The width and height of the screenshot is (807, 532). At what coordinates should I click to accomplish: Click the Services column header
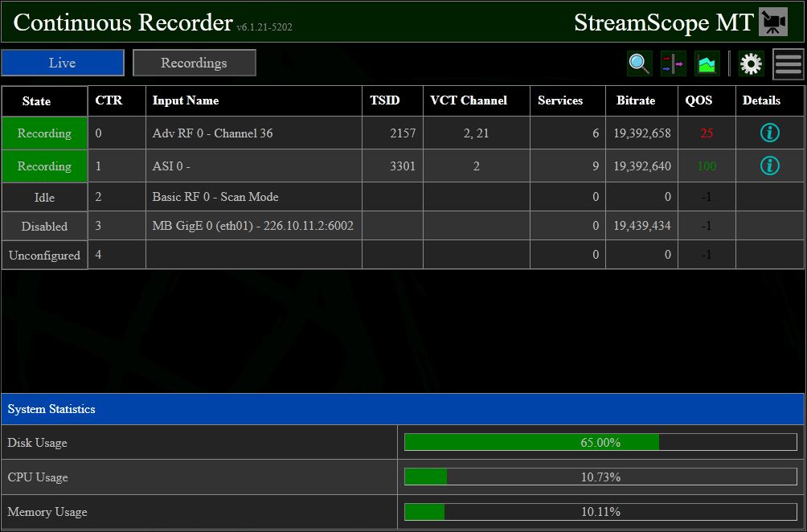[x=567, y=100]
